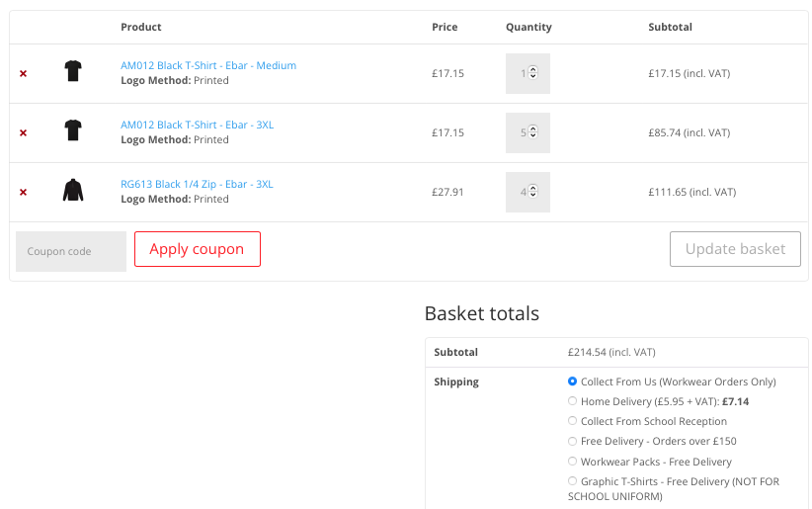Select Workwear Packs free delivery option
The width and height of the screenshot is (812, 509).
tap(573, 462)
